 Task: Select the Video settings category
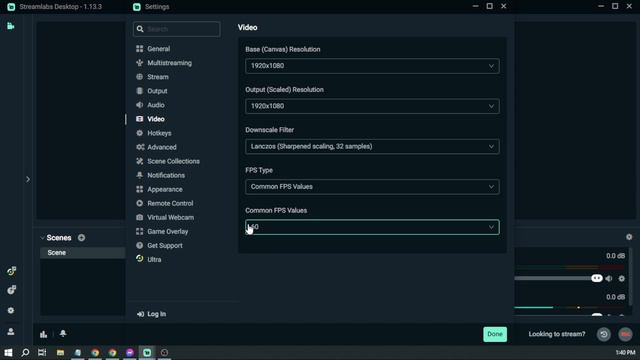click(x=150, y=119)
